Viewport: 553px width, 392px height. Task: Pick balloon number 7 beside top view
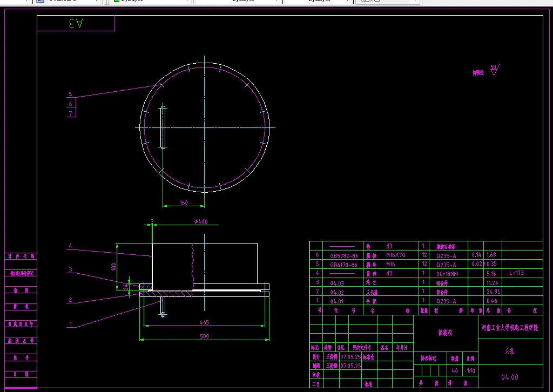coord(71,113)
